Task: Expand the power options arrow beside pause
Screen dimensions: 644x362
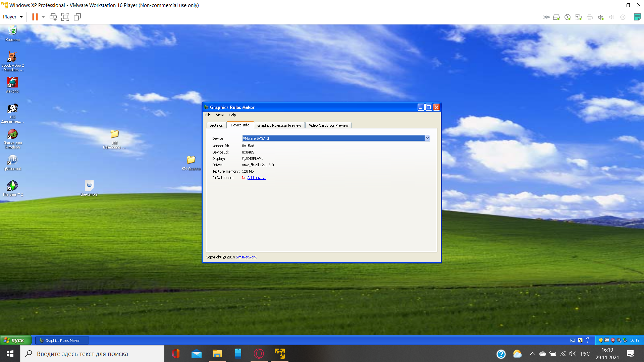Action: 43,17
